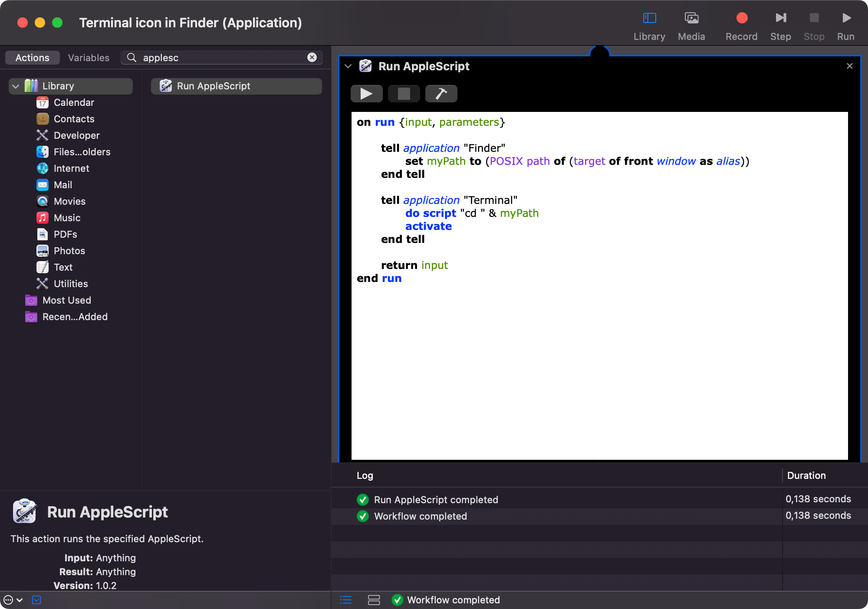Play the AppleScript with the run button
The height and width of the screenshot is (609, 868).
pos(366,94)
